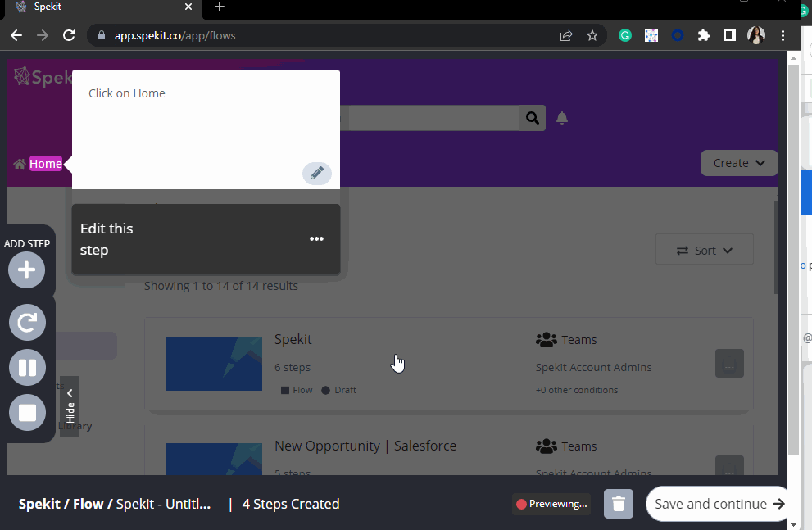Open the Sort dropdown

pos(705,250)
